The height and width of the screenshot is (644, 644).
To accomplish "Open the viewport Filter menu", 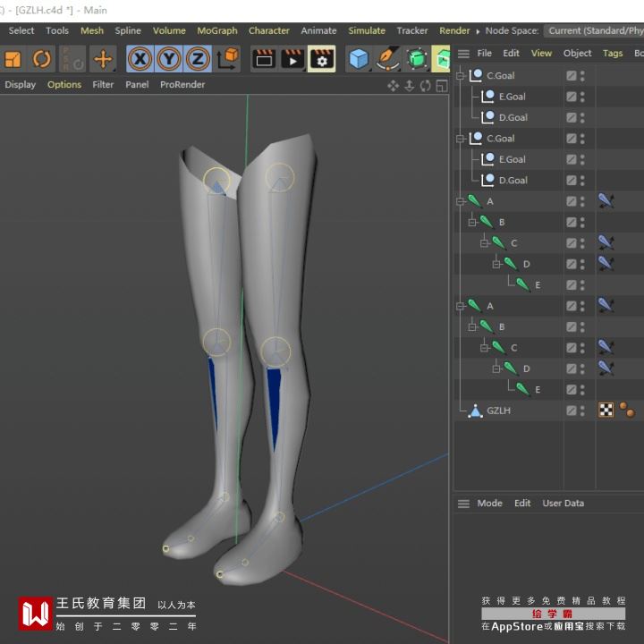I will [103, 85].
